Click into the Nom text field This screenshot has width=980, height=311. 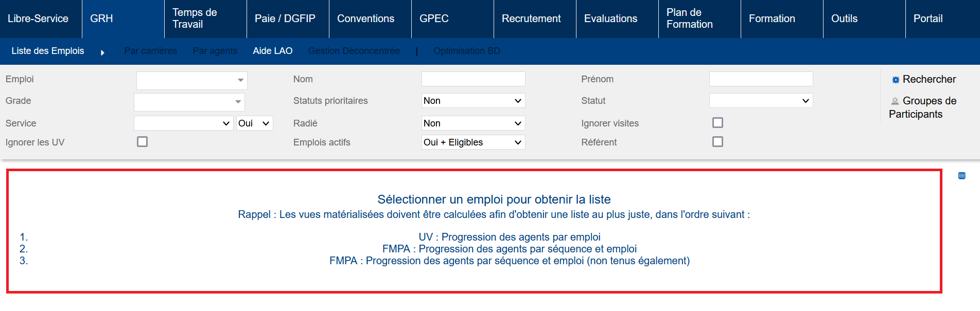point(472,79)
